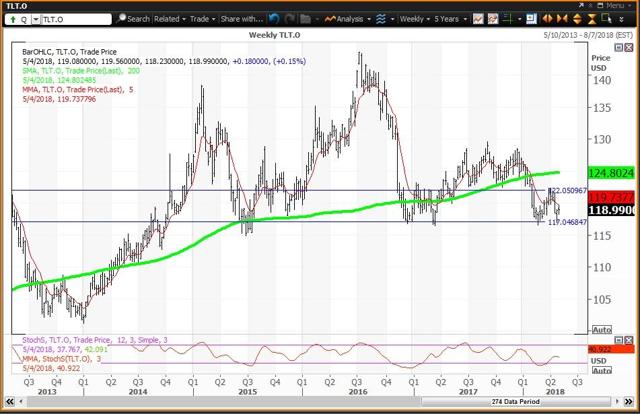
Task: Click the vertical compress arrows icon
Action: (592, 19)
